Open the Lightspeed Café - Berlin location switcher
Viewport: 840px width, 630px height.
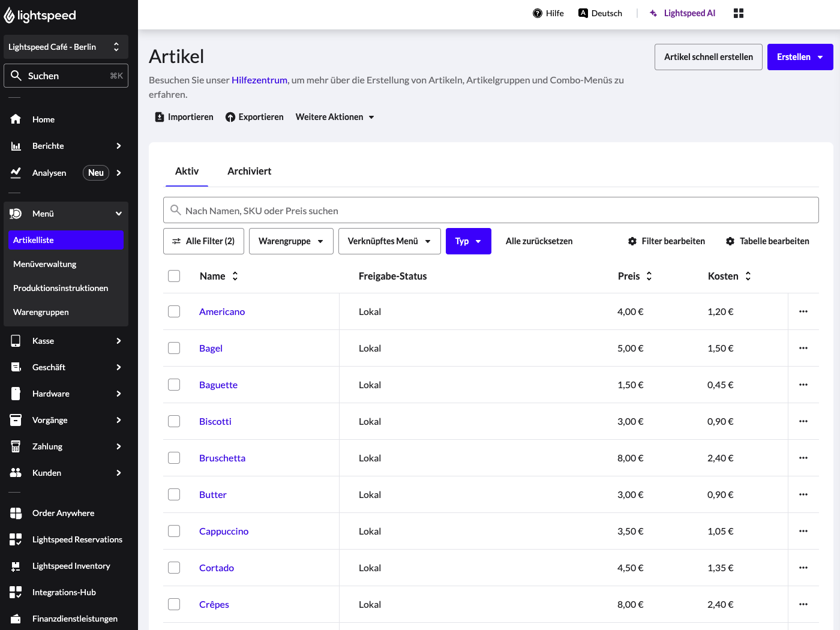(x=66, y=47)
